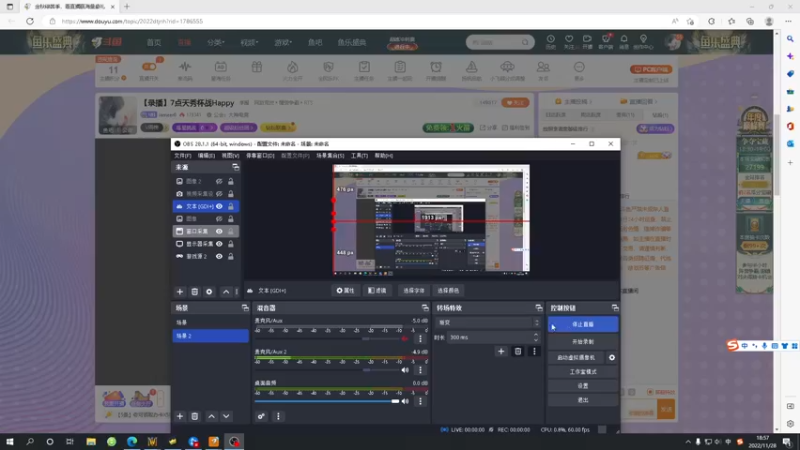Screen dimensions: 800x450
Task: Move the selected scene down
Action: 226,416
